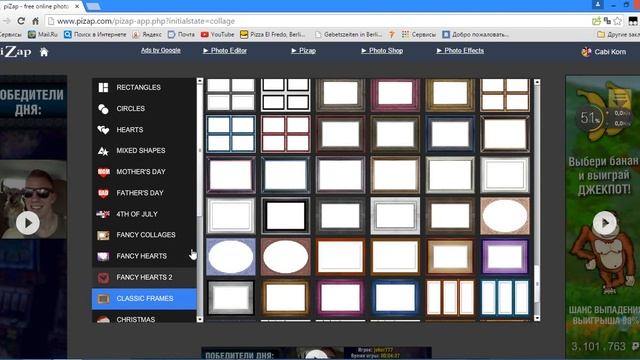Open the MIXED SHAPES category
The height and width of the screenshot is (360, 640).
(141, 151)
